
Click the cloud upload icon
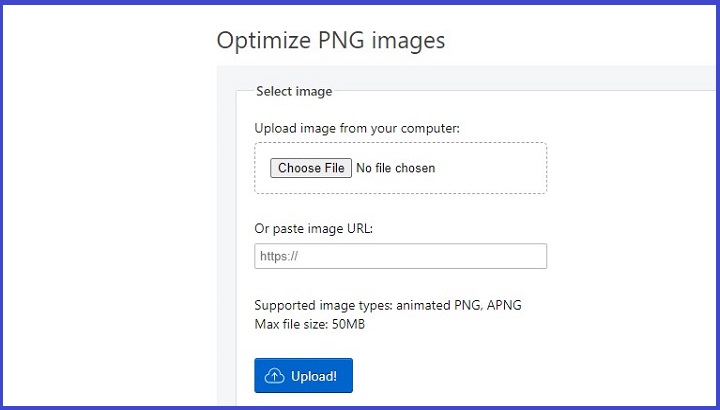click(x=275, y=376)
